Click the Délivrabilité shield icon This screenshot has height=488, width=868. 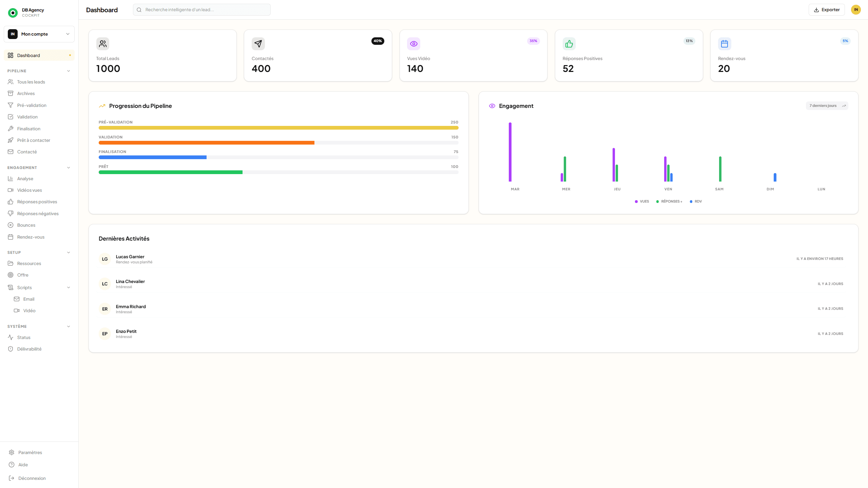[11, 349]
